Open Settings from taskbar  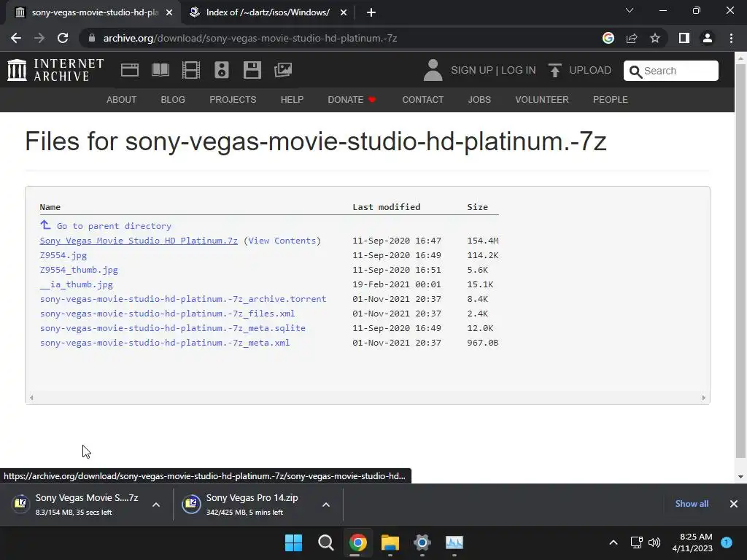pyautogui.click(x=422, y=542)
